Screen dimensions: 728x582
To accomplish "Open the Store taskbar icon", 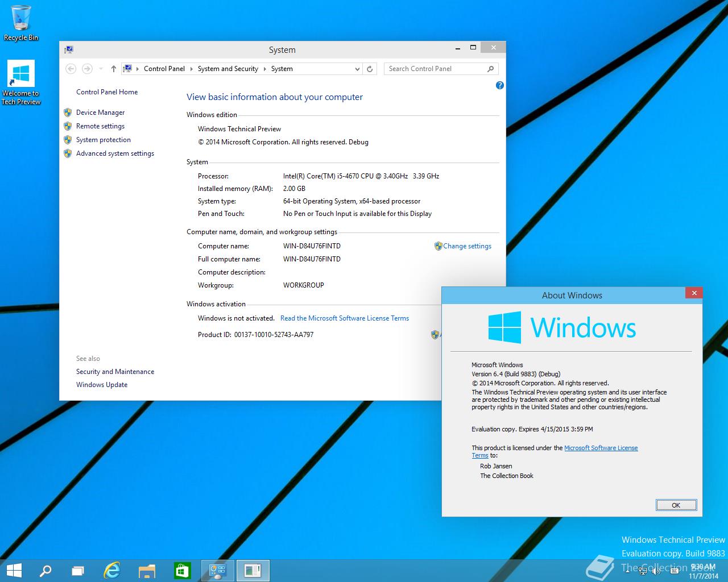I will coord(182,570).
